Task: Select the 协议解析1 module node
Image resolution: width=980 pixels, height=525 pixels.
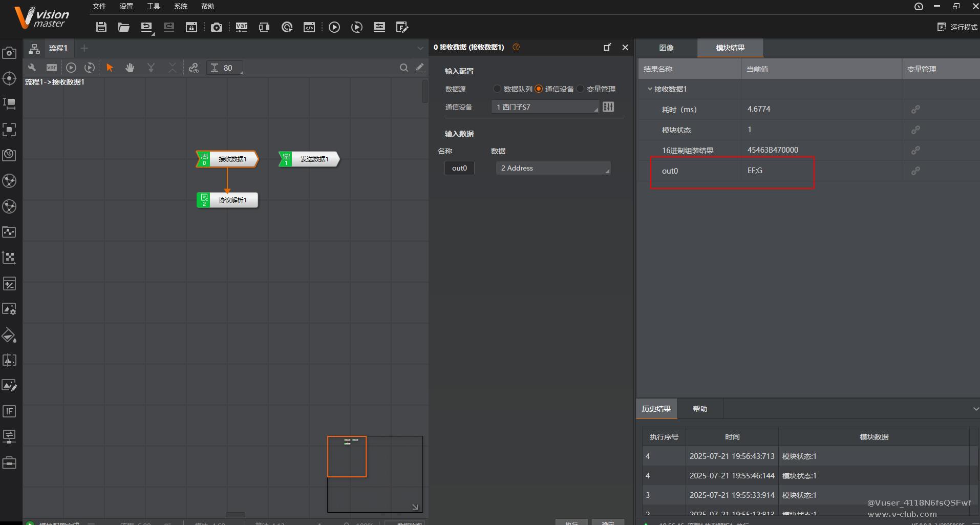Action: tap(227, 200)
